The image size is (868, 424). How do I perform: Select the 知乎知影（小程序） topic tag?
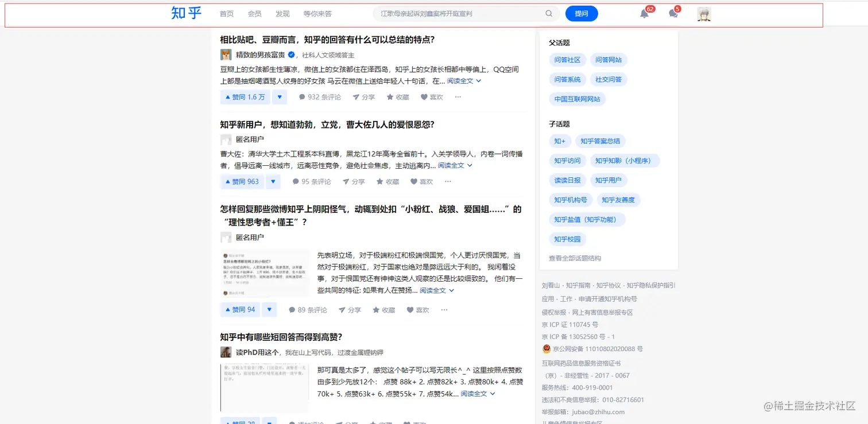pos(625,161)
